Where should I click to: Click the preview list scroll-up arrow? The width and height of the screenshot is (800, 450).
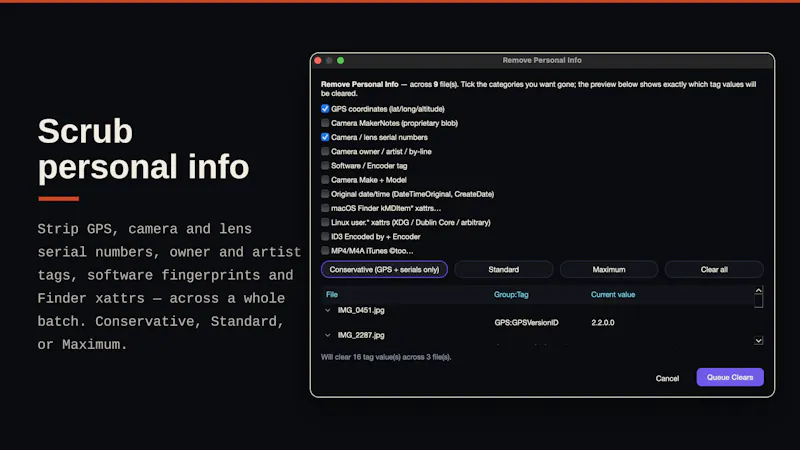click(759, 290)
